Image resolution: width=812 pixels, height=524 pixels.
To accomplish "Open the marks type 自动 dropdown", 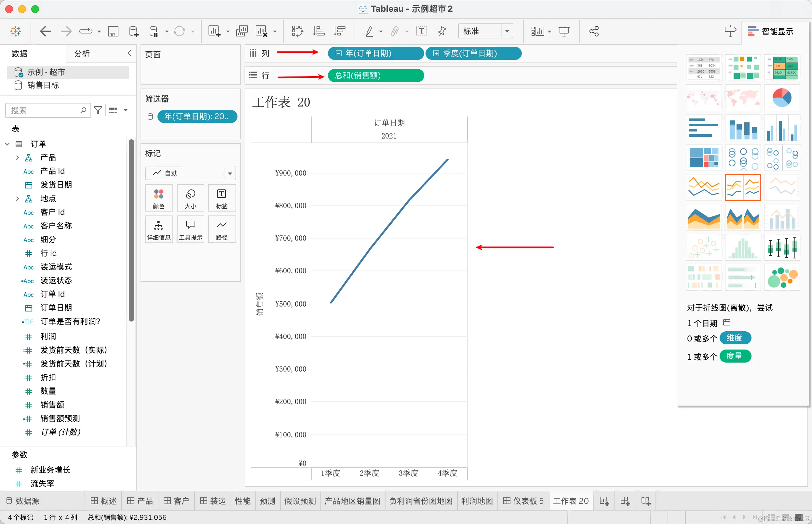I will pos(230,173).
